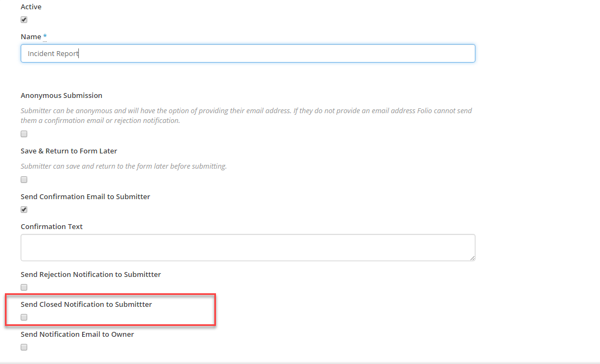Select the Active label

point(31,7)
